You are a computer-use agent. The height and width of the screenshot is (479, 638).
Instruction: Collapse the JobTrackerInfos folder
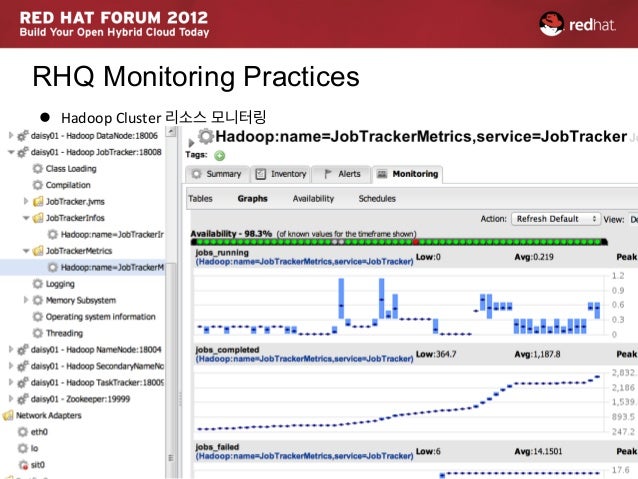coord(26,218)
